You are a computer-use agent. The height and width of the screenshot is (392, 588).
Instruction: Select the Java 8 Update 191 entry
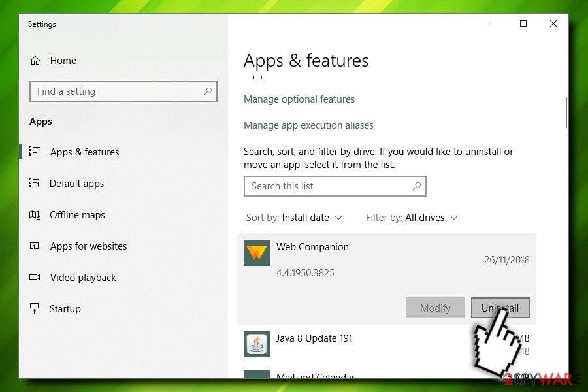point(387,344)
